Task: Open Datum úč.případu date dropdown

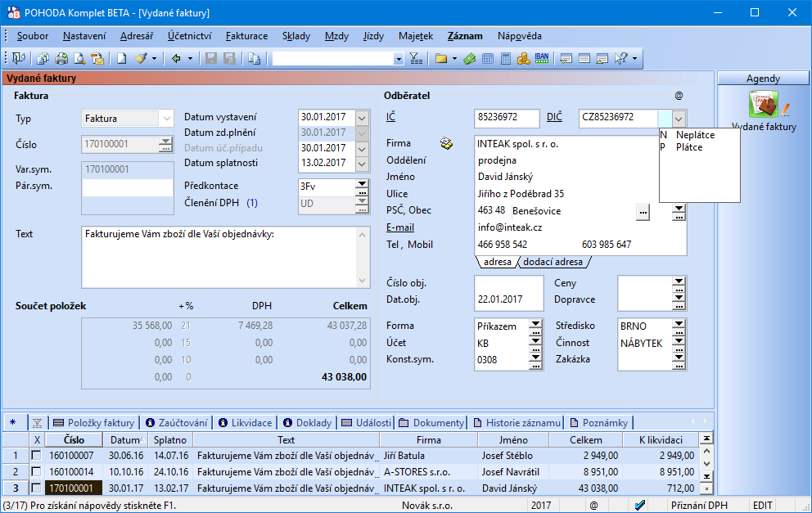Action: [362, 149]
